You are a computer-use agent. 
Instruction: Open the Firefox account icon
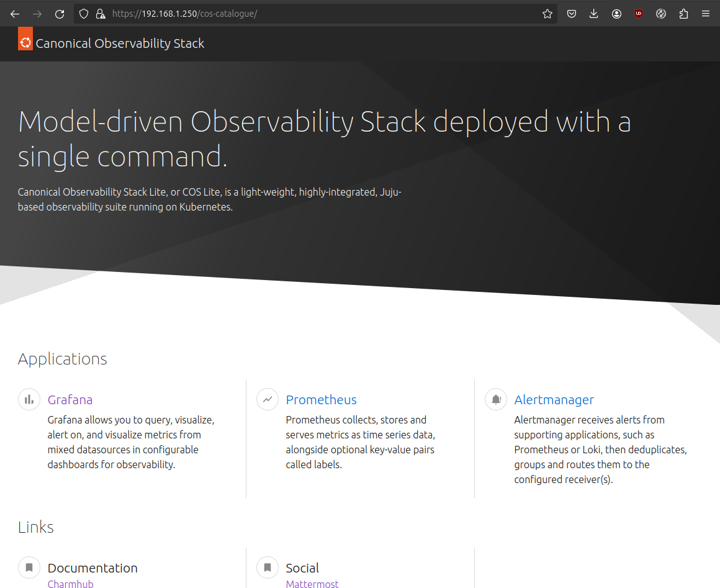point(616,14)
